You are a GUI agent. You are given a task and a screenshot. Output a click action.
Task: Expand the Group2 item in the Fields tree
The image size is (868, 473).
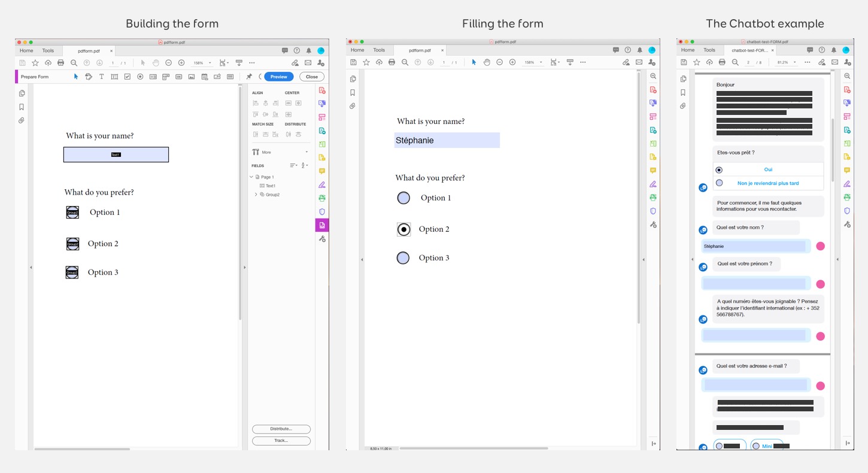point(256,195)
